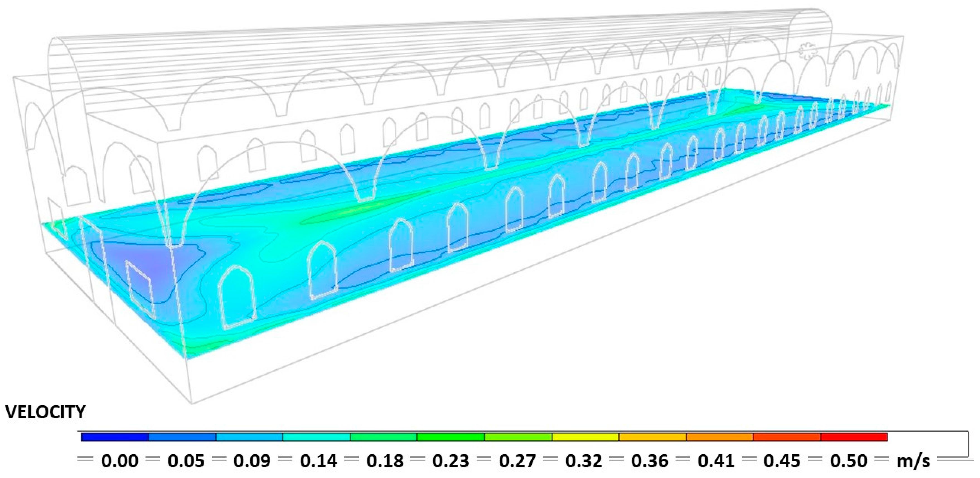Choose the 0.45 legend value label
Viewport: 980px width, 478px height.
coord(782,461)
